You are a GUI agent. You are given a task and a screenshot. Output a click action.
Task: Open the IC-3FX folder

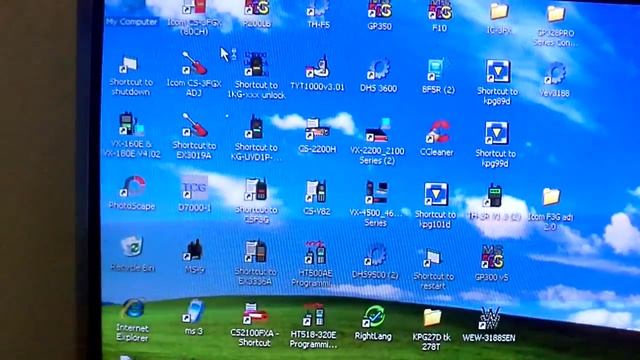coord(499,18)
